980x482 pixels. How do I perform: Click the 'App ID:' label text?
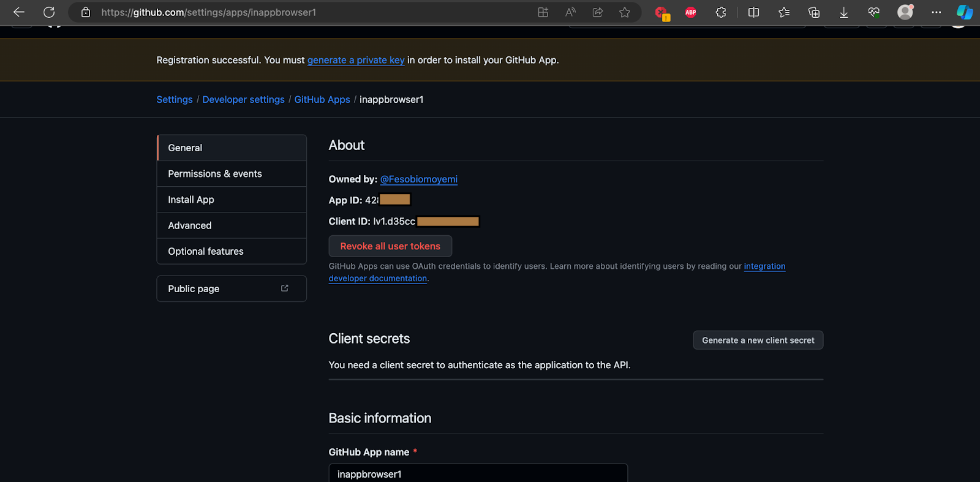click(x=345, y=200)
